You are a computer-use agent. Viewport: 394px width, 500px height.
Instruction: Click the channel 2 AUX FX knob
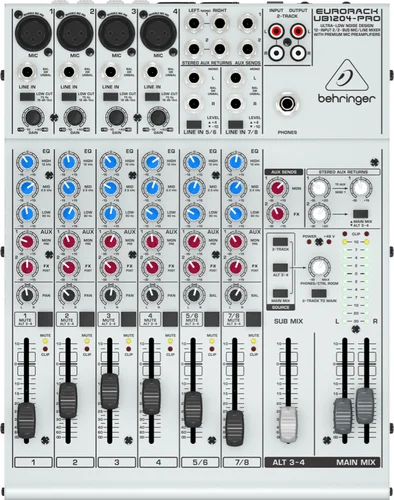tap(69, 267)
